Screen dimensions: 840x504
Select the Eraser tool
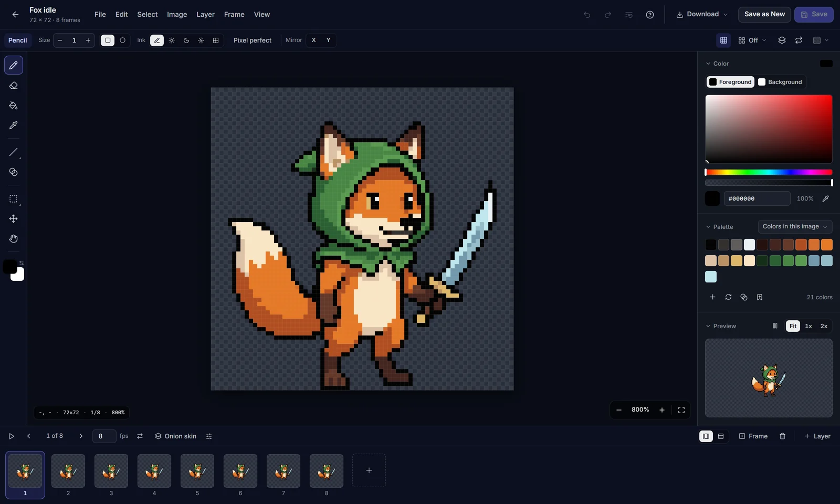(x=14, y=86)
